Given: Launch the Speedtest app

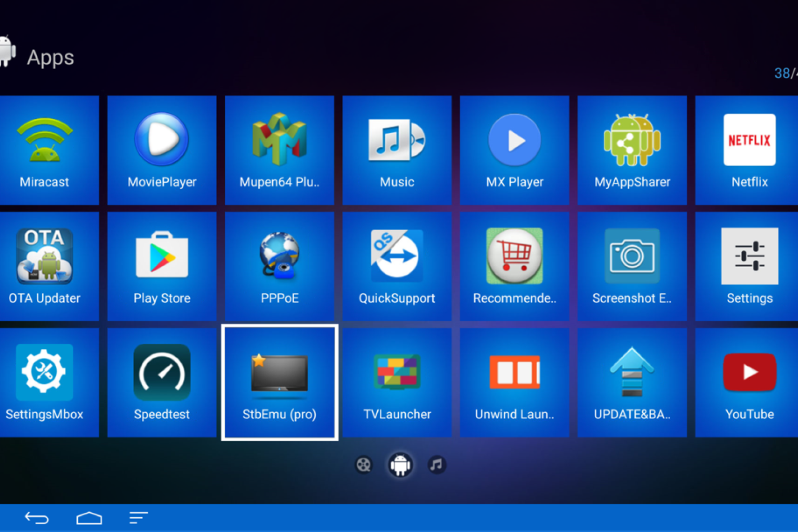Looking at the screenshot, I should pos(162,382).
